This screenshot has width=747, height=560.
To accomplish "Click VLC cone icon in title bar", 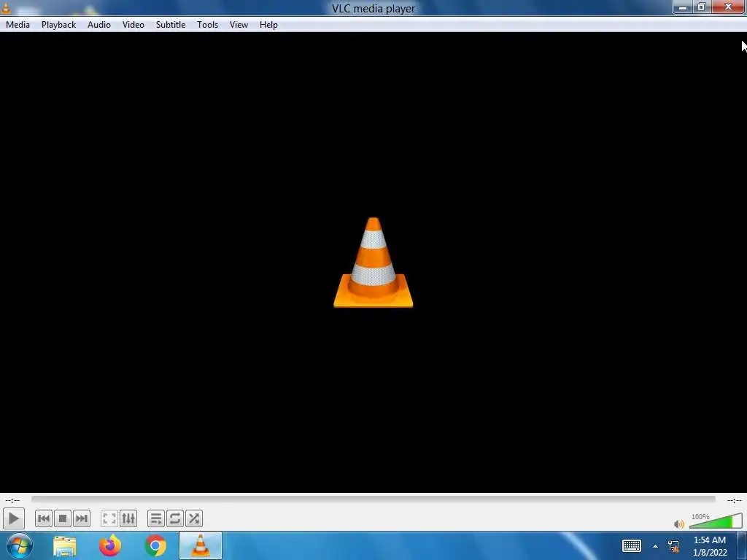I will pos(6,7).
